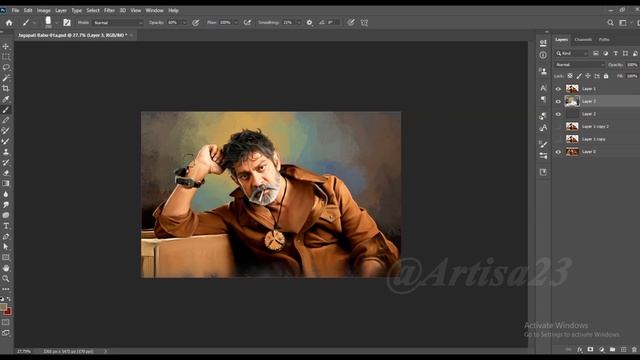640x360 pixels.
Task: Go to the Photoshop Home screen
Action: coord(9,23)
